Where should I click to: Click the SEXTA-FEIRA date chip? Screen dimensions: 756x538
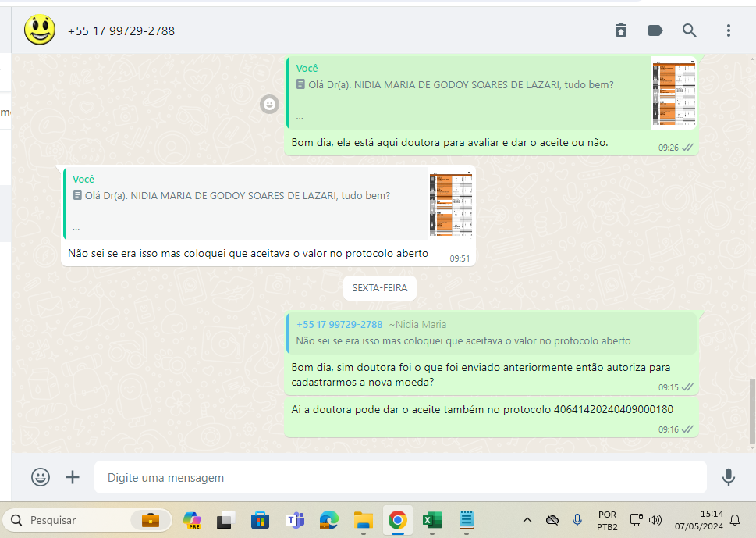pyautogui.click(x=379, y=288)
